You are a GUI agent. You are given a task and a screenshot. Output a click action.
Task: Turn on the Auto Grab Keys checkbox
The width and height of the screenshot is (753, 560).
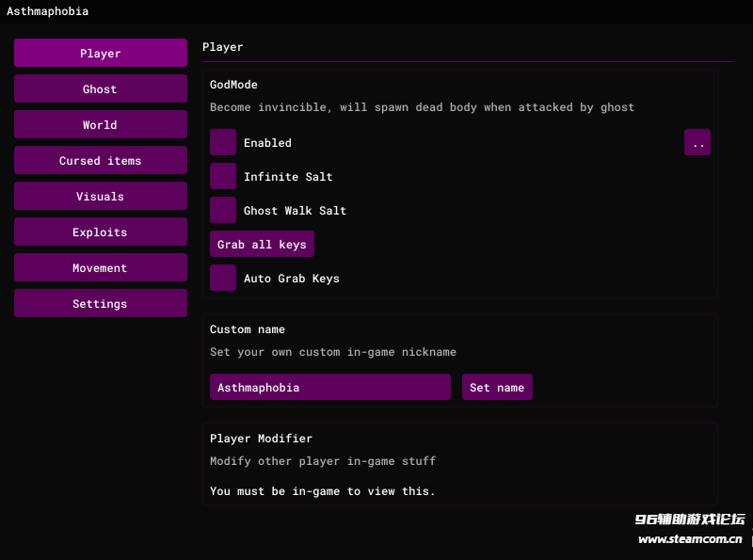pos(223,279)
